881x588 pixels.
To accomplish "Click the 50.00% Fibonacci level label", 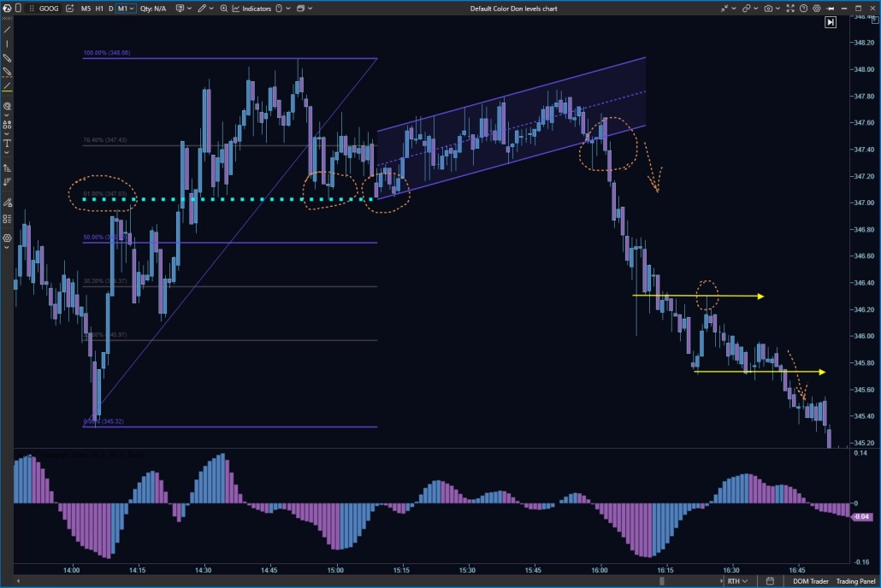I will point(103,237).
